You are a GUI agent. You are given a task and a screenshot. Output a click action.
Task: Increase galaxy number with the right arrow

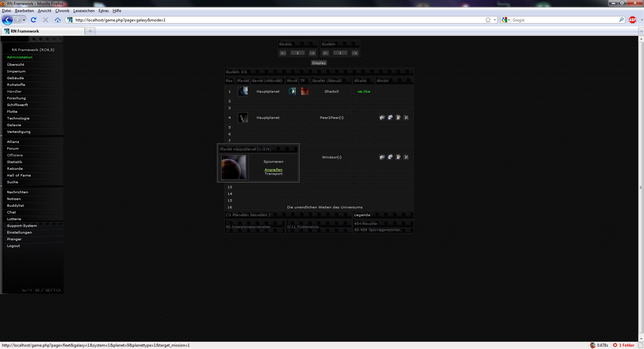[x=312, y=53]
